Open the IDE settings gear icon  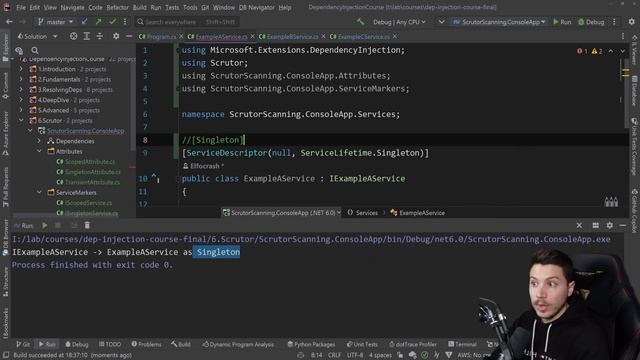[631, 22]
